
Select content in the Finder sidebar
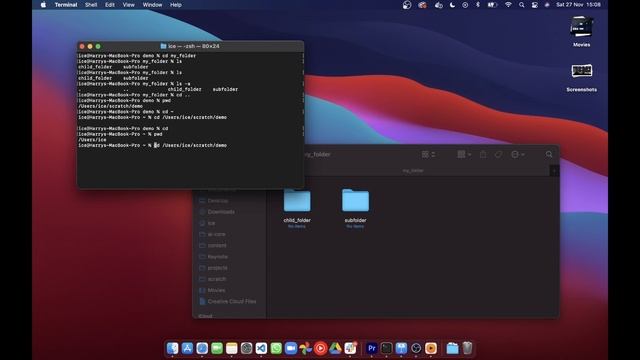pos(217,245)
